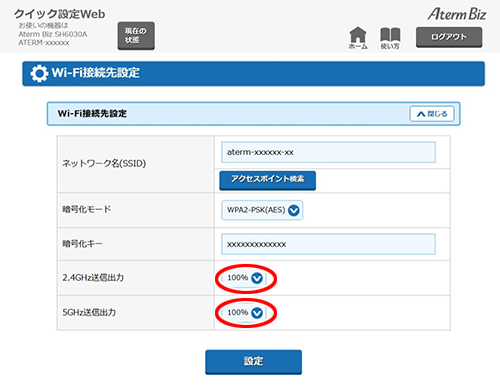Viewport: 500px width, 386px height.
Task: Click the Aterm Biz SH6030A device name text
Action: 53,34
